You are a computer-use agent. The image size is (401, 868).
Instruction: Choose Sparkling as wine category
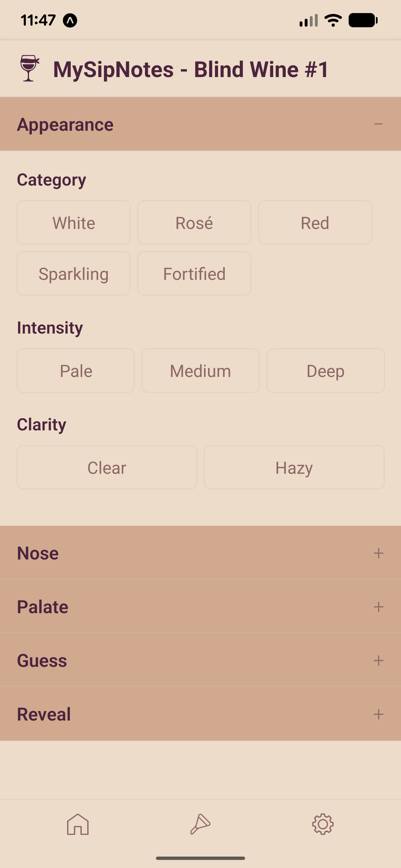pos(74,273)
